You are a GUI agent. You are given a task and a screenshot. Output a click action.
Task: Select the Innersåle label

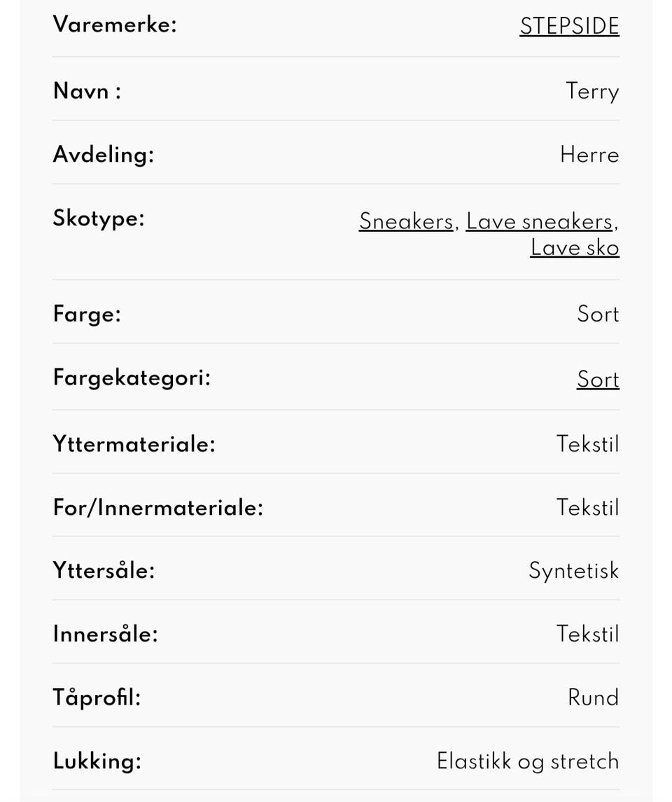(105, 634)
